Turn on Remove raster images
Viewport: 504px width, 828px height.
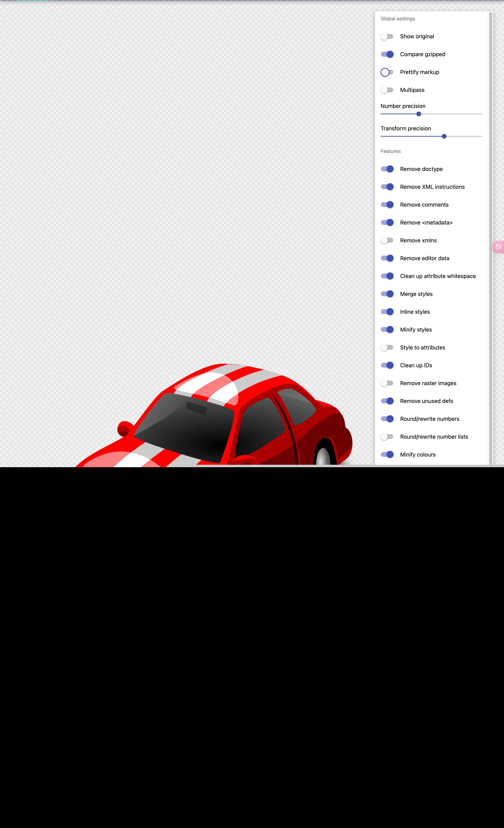pyautogui.click(x=387, y=383)
